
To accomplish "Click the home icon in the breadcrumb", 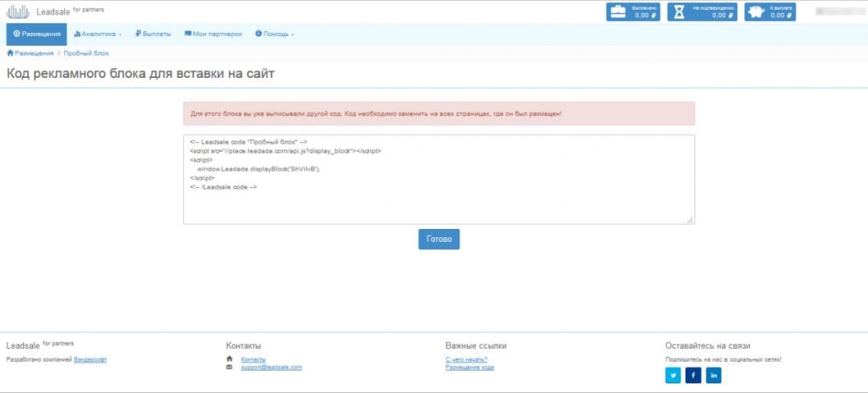I will click(x=10, y=53).
